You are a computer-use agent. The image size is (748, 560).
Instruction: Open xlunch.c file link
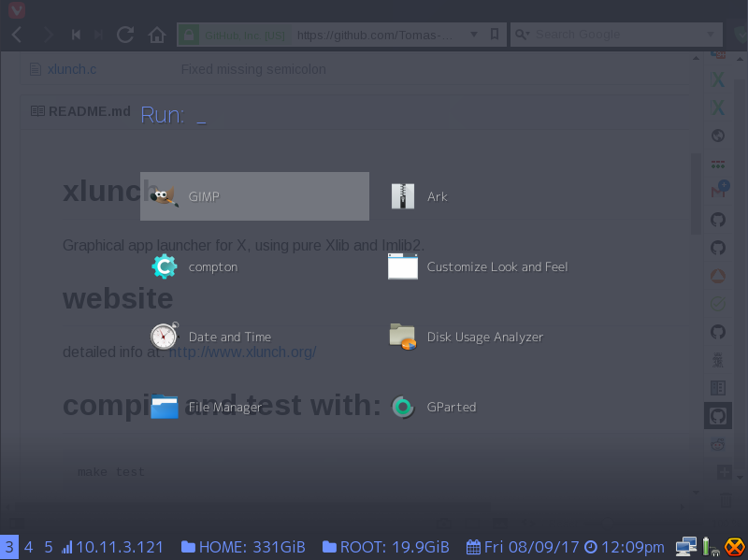tap(72, 69)
